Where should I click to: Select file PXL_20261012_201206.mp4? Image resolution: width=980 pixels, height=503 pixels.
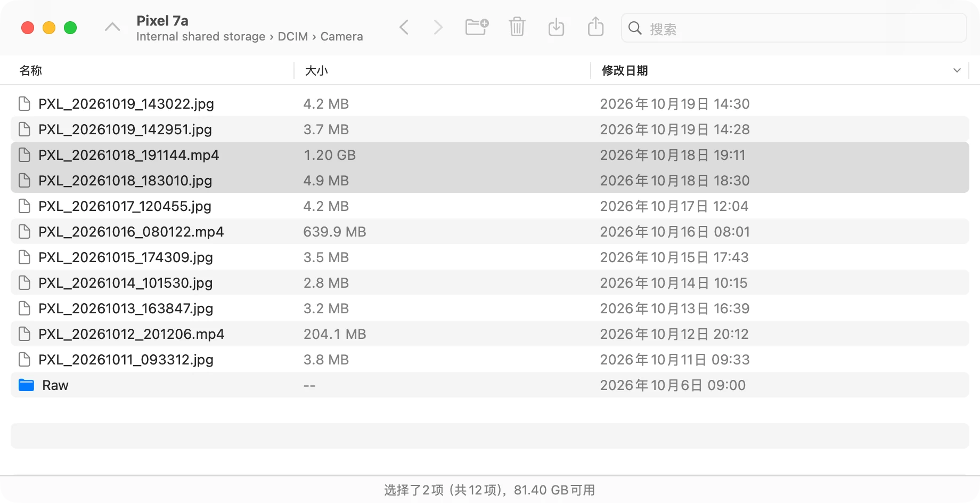coord(132,334)
